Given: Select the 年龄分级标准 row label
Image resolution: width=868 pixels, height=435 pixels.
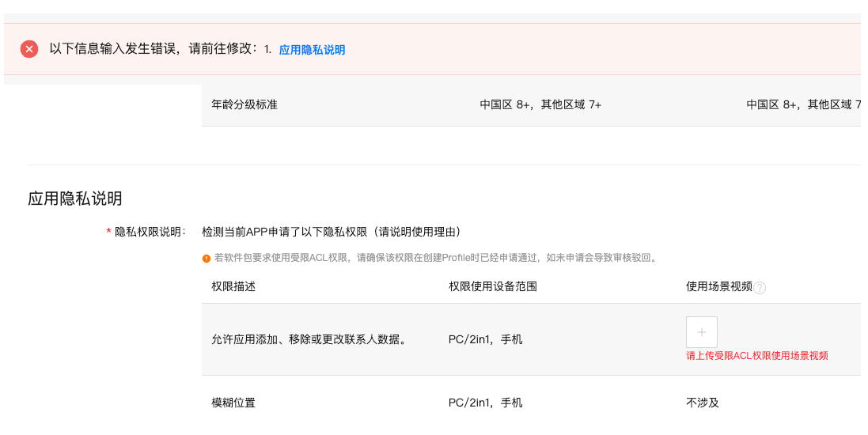Looking at the screenshot, I should point(244,104).
